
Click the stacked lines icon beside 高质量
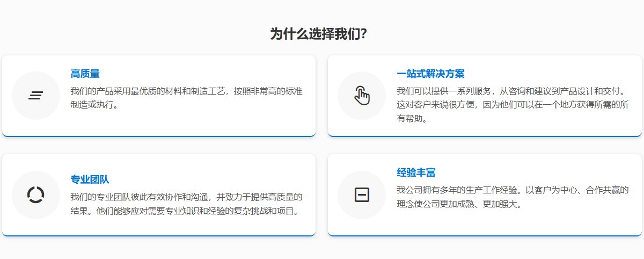[x=36, y=96]
